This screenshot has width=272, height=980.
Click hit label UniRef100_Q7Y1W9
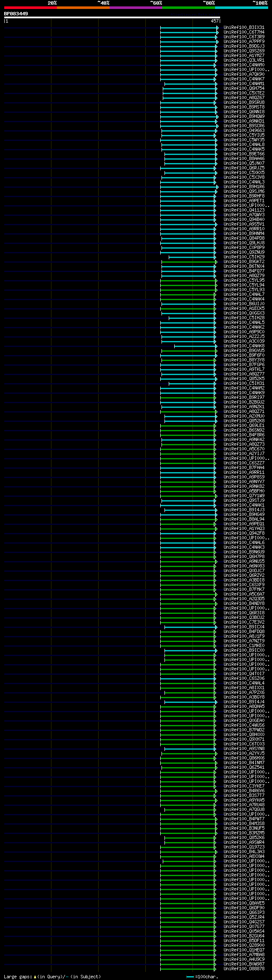[244, 496]
